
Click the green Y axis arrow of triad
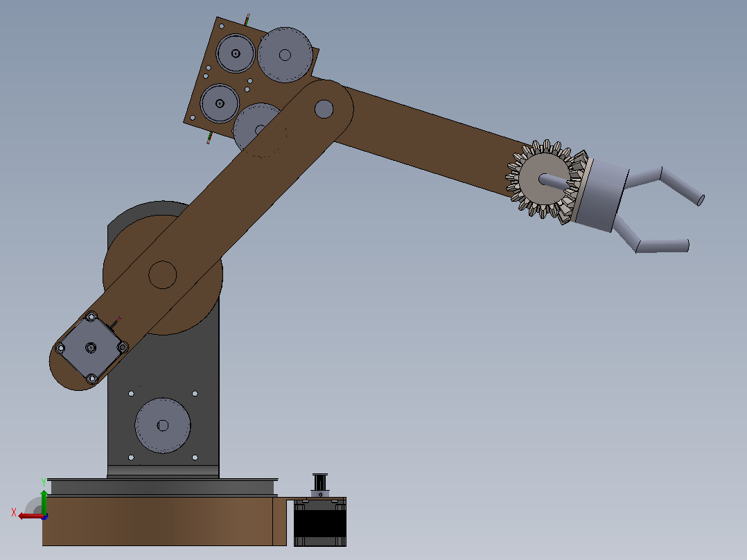(x=44, y=501)
